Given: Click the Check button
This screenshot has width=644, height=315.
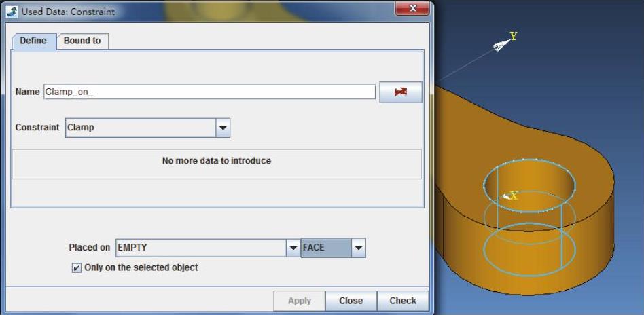Looking at the screenshot, I should tap(403, 301).
